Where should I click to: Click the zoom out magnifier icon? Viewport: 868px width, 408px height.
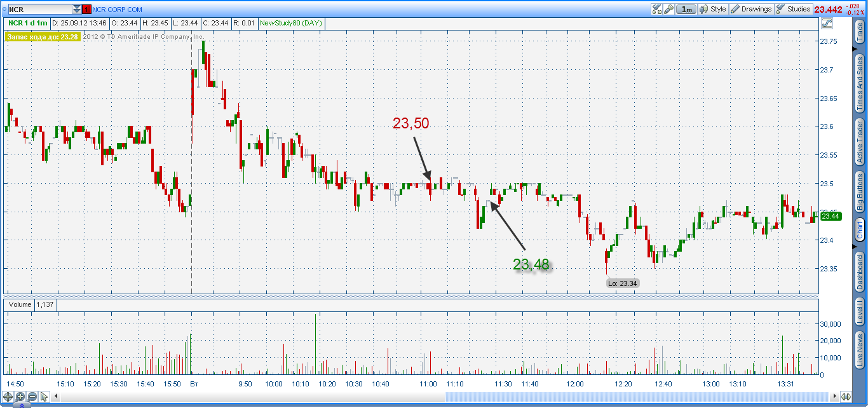point(32,397)
